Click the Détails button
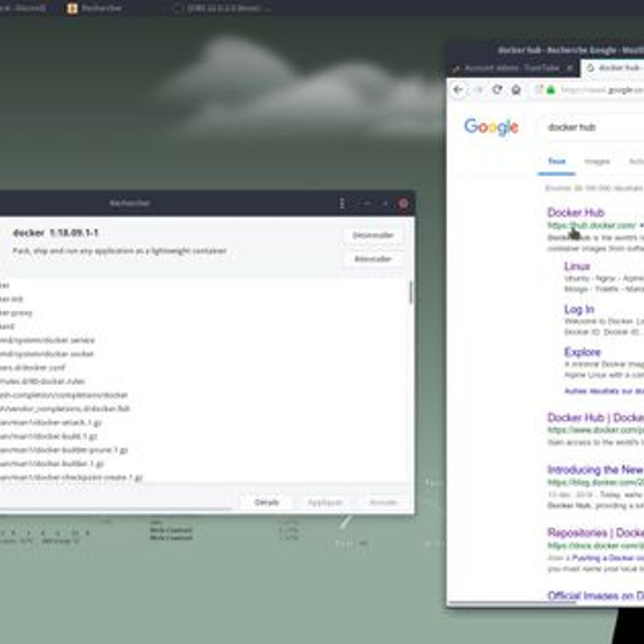 [x=267, y=502]
